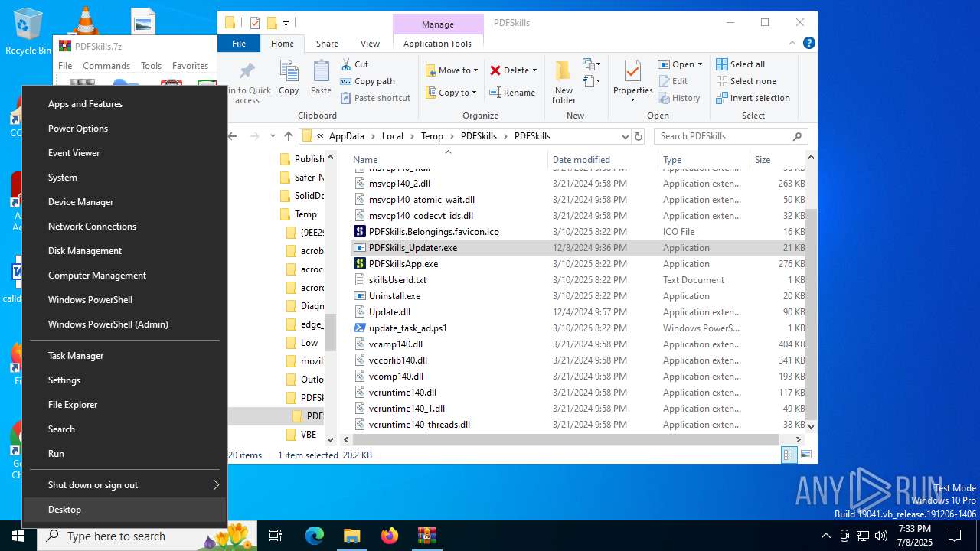Click Desktop in the context menu
980x551 pixels.
(126, 510)
